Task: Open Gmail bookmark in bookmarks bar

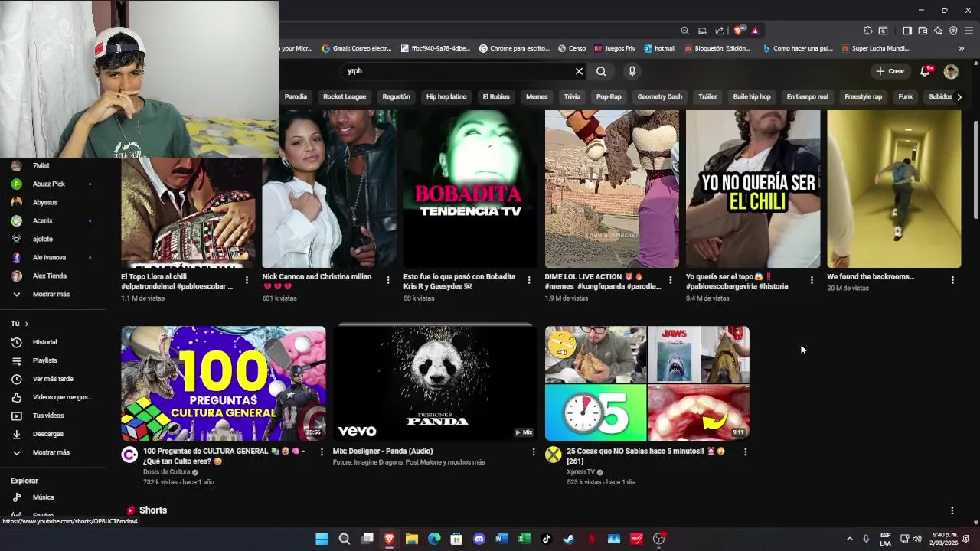Action: [x=357, y=48]
